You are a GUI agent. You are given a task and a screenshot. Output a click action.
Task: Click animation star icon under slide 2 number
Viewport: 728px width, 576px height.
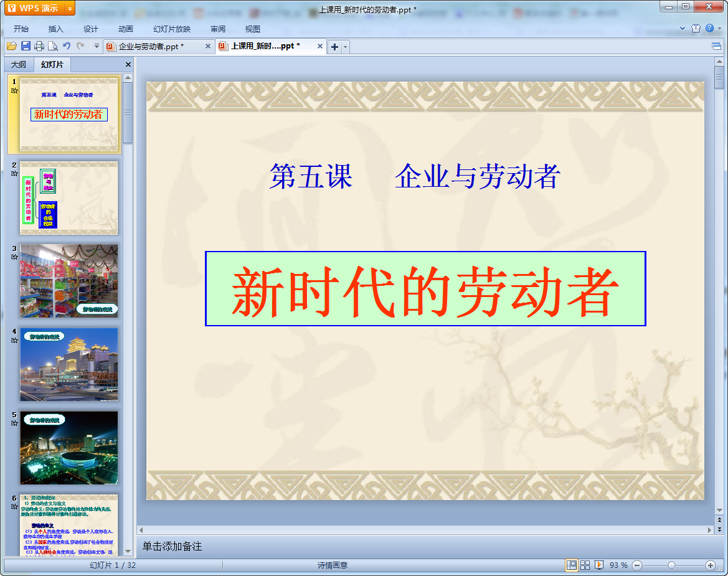click(14, 174)
